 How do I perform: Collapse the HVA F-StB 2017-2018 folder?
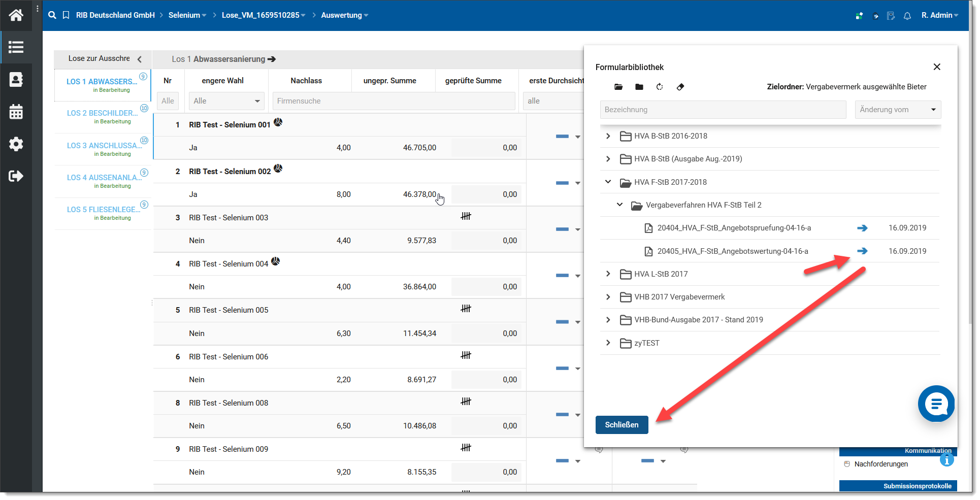point(608,182)
